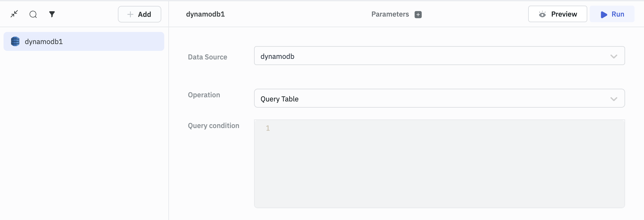Click the DynamoDB database icon in list
Image resolution: width=644 pixels, height=220 pixels.
point(15,41)
